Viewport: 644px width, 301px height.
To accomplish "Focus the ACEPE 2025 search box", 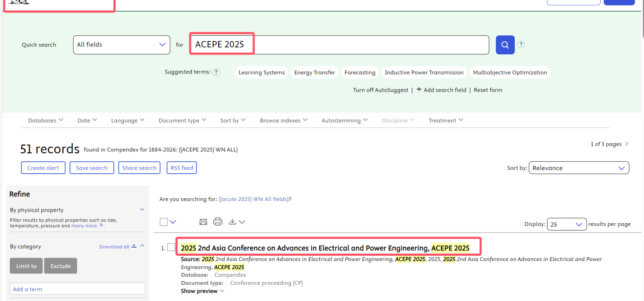I will (339, 45).
